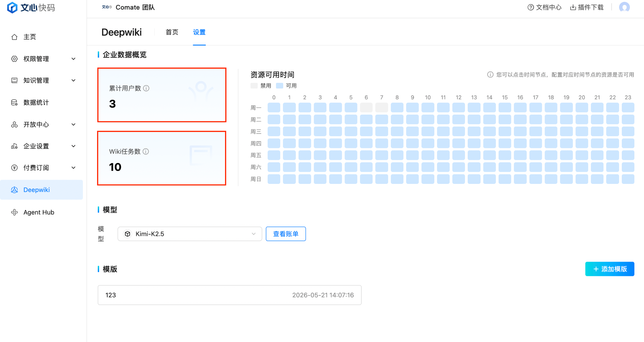Expand the 付费订阅 chevron
The height and width of the screenshot is (342, 644).
tap(74, 168)
